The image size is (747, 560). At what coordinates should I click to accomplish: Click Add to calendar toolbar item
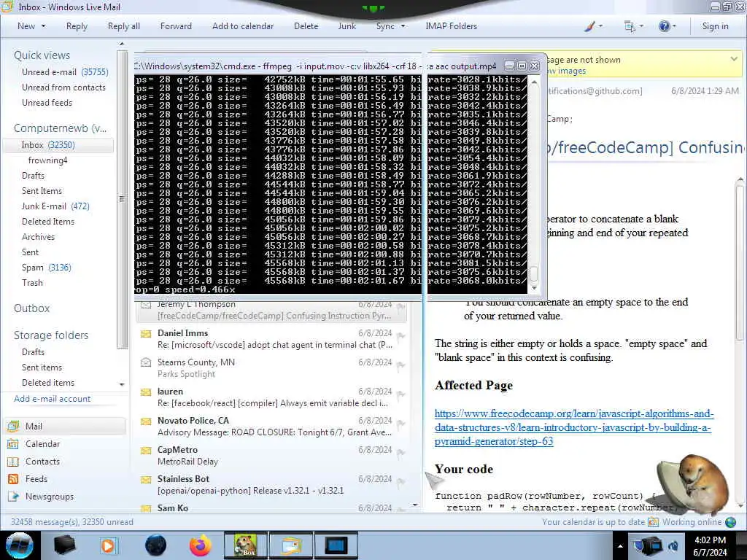243,26
